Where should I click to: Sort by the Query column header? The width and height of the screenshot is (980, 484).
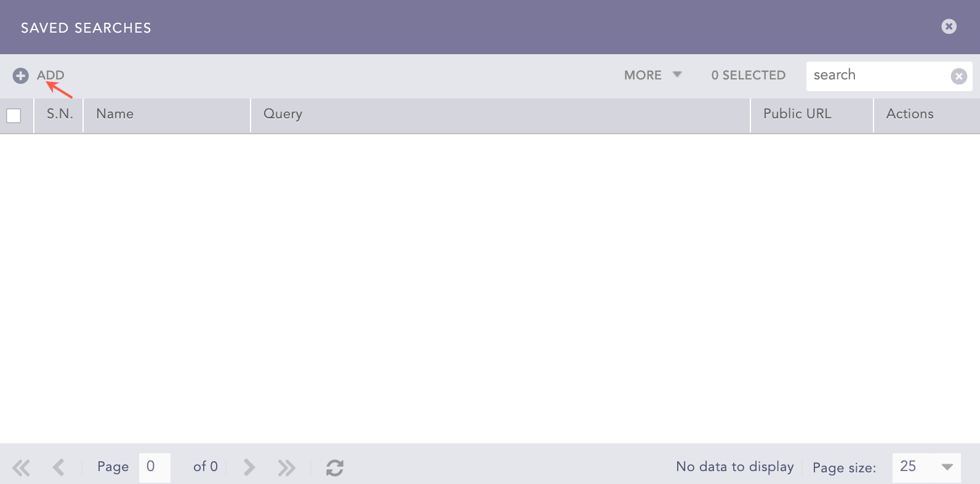click(283, 114)
